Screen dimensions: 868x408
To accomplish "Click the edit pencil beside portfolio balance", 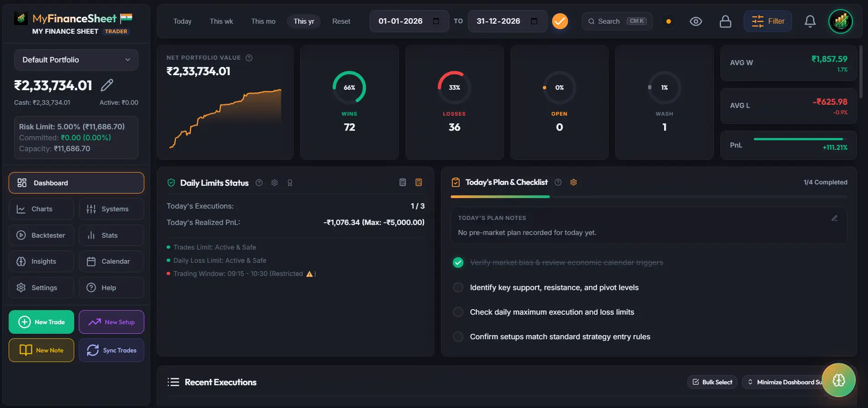I will click(107, 85).
